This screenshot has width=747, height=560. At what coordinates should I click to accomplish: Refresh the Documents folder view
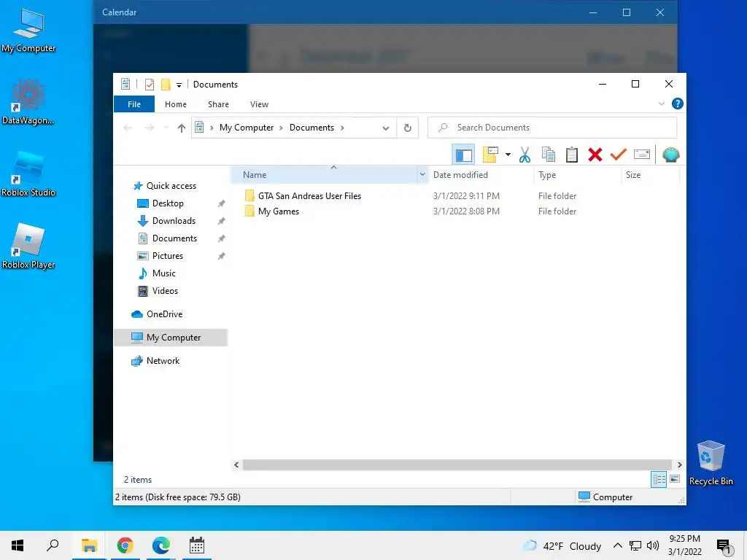click(407, 128)
